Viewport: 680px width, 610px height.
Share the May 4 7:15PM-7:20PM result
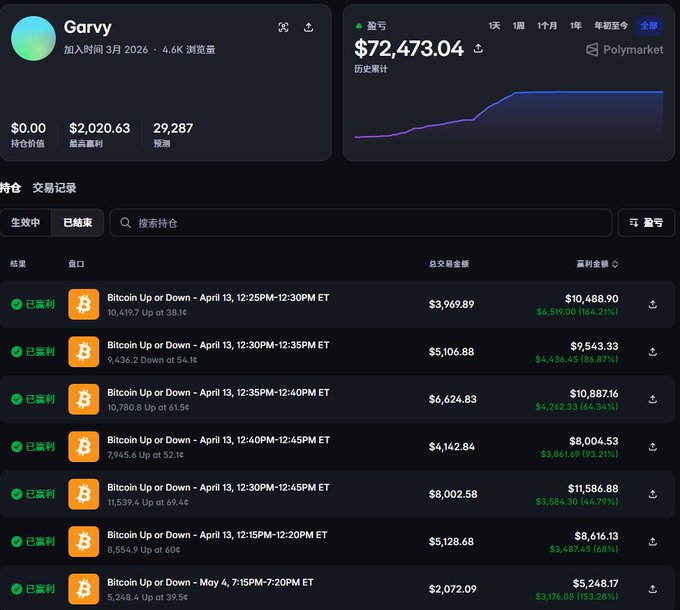click(x=653, y=589)
